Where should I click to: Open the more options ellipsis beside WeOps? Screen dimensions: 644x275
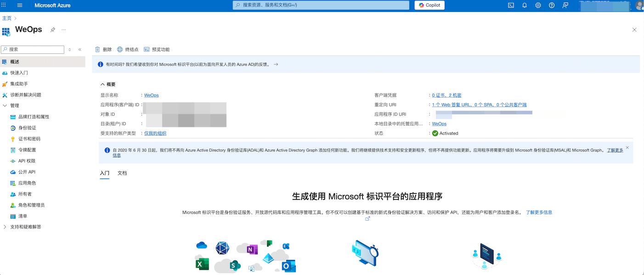[64, 29]
